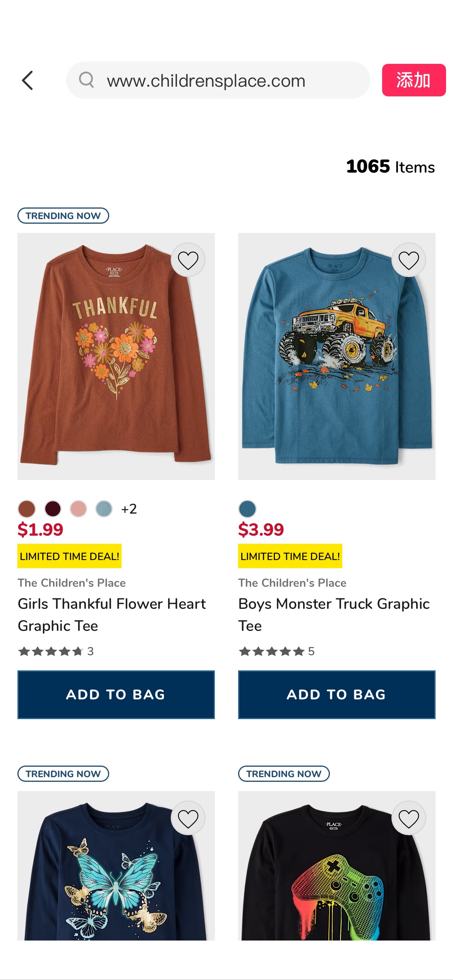Favorite the Monster Truck tee
453x980 pixels.
coord(408,260)
